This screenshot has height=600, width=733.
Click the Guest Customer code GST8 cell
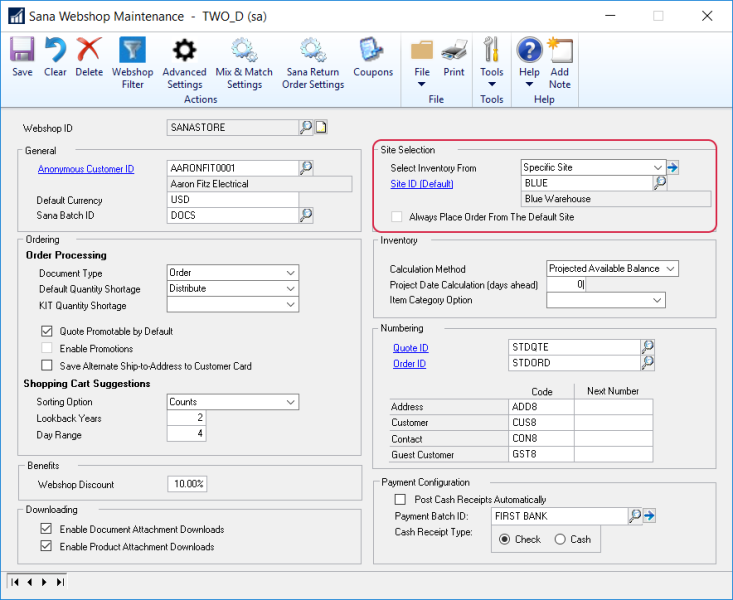(x=541, y=454)
